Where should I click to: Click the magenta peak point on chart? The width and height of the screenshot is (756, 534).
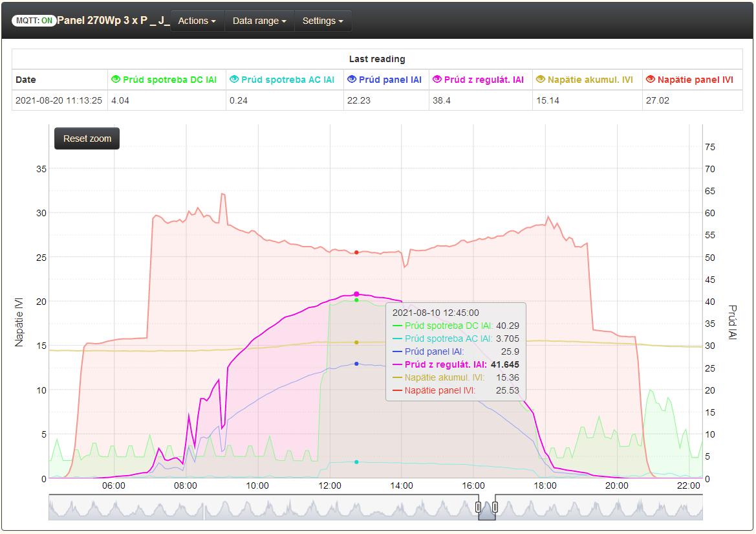[x=356, y=294]
